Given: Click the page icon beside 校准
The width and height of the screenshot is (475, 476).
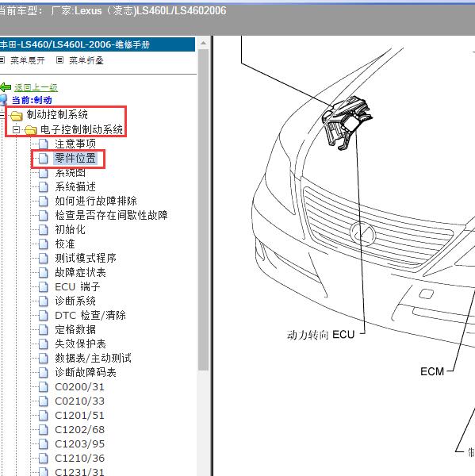Looking at the screenshot, I should pyautogui.click(x=44, y=244).
